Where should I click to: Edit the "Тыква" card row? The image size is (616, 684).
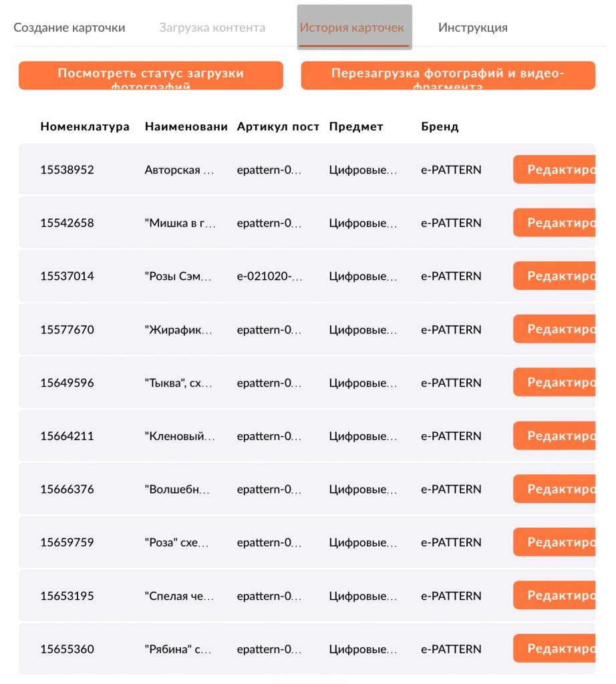click(554, 383)
